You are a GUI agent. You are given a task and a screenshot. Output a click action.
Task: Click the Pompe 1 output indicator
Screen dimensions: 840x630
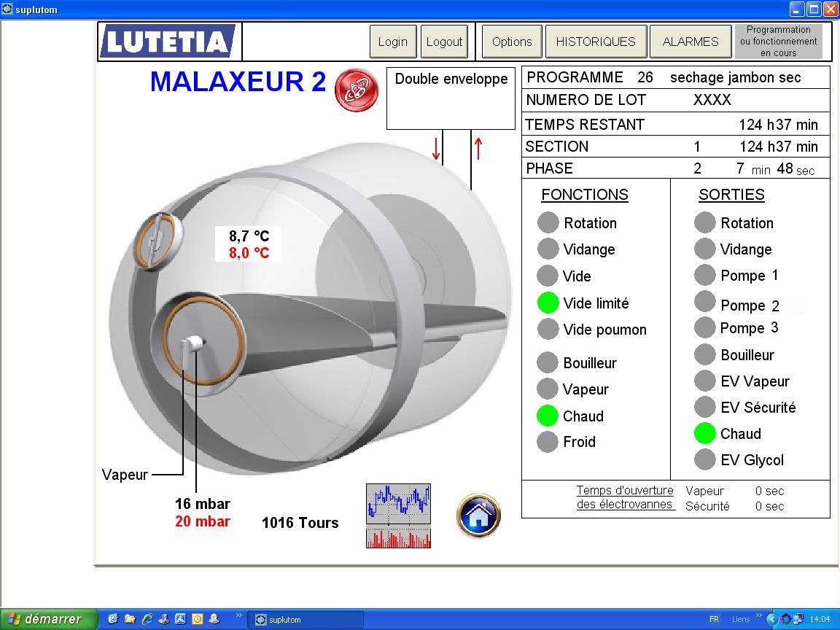tap(705, 275)
